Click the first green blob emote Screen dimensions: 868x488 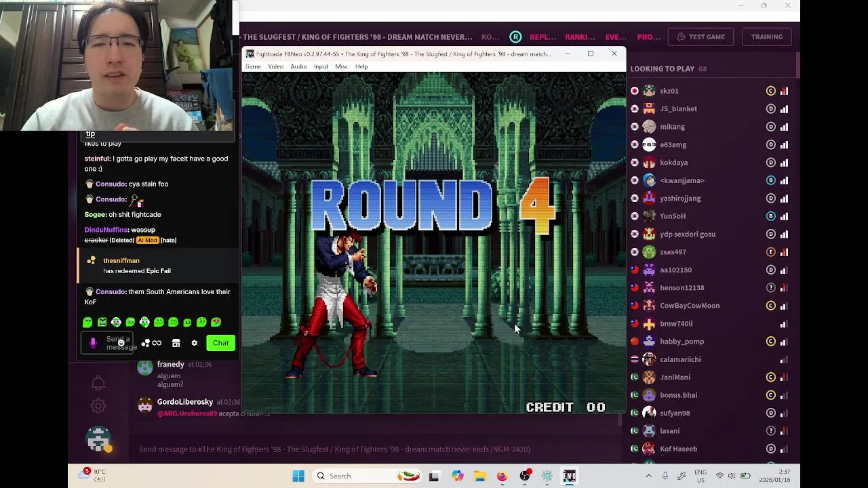87,323
